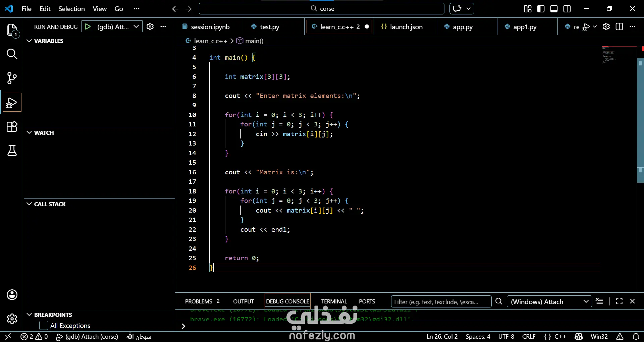Open launch.json via debug gear icon
644x342 pixels.
150,26
